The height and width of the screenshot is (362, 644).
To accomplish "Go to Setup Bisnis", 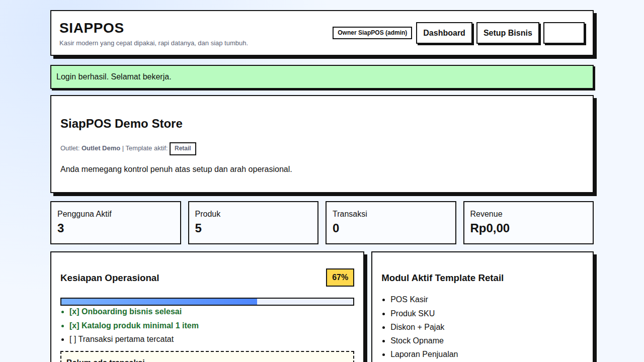I will [x=507, y=33].
